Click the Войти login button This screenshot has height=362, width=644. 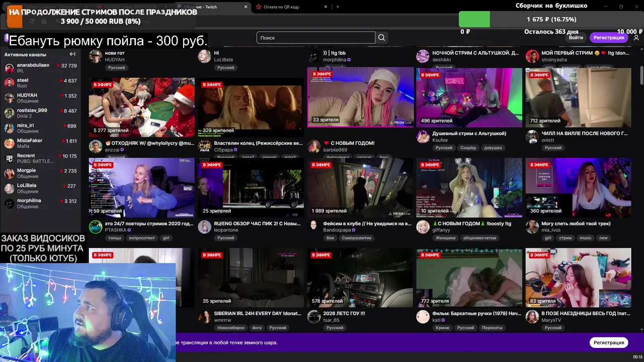pos(576,38)
